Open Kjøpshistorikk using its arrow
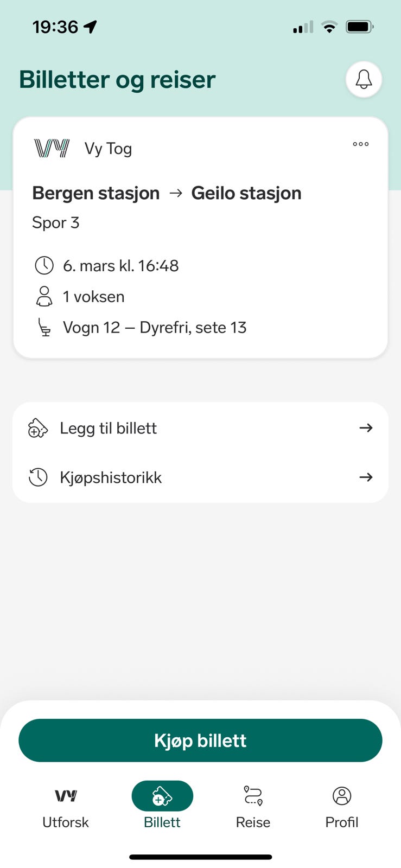401x868 pixels. [366, 477]
